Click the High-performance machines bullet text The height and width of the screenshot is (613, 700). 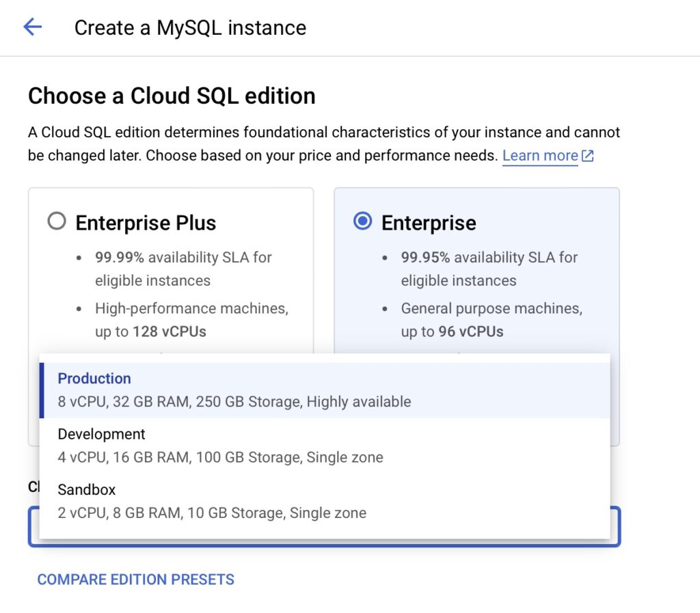pos(191,309)
